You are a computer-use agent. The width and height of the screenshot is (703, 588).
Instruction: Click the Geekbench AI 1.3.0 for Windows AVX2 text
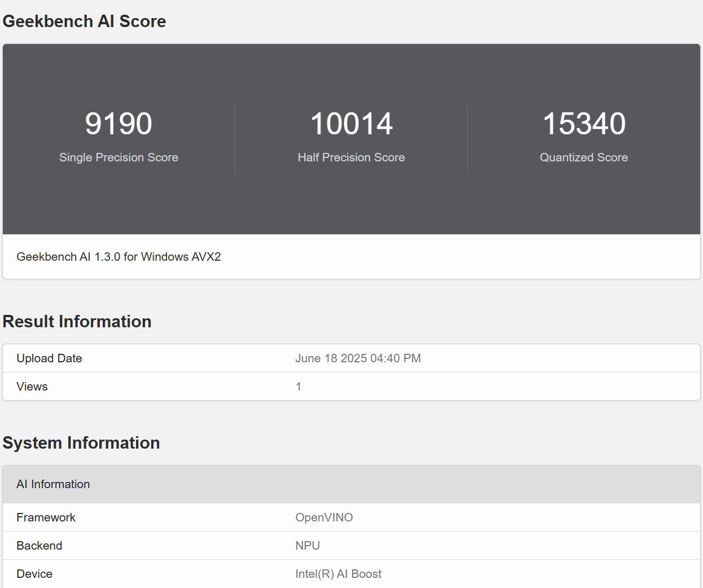click(118, 257)
